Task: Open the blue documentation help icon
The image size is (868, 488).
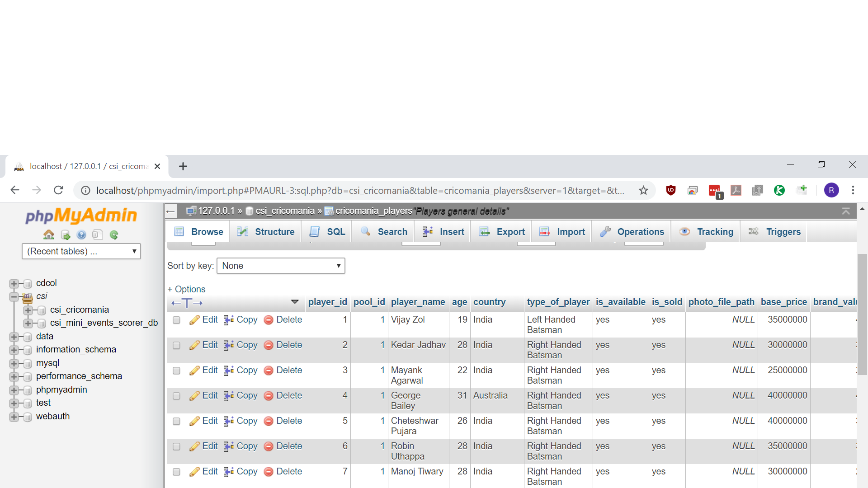Action: 81,235
